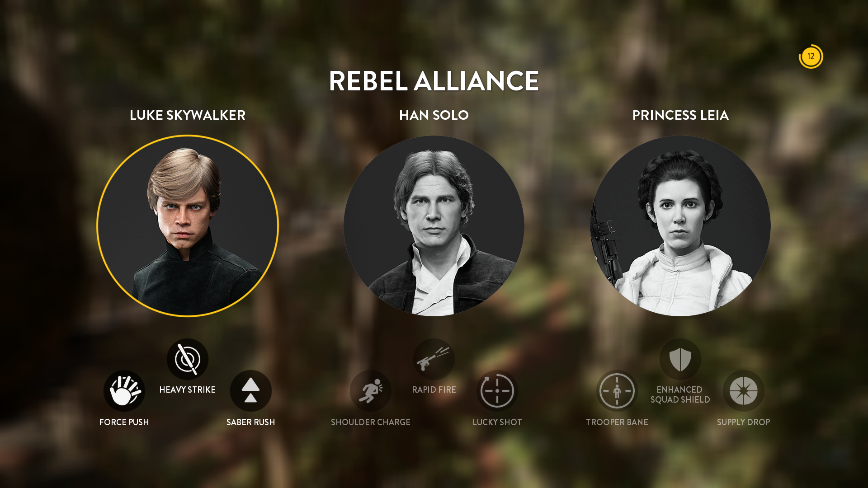This screenshot has width=868, height=488.
Task: Click the Han Solo name heading
Action: [434, 115]
